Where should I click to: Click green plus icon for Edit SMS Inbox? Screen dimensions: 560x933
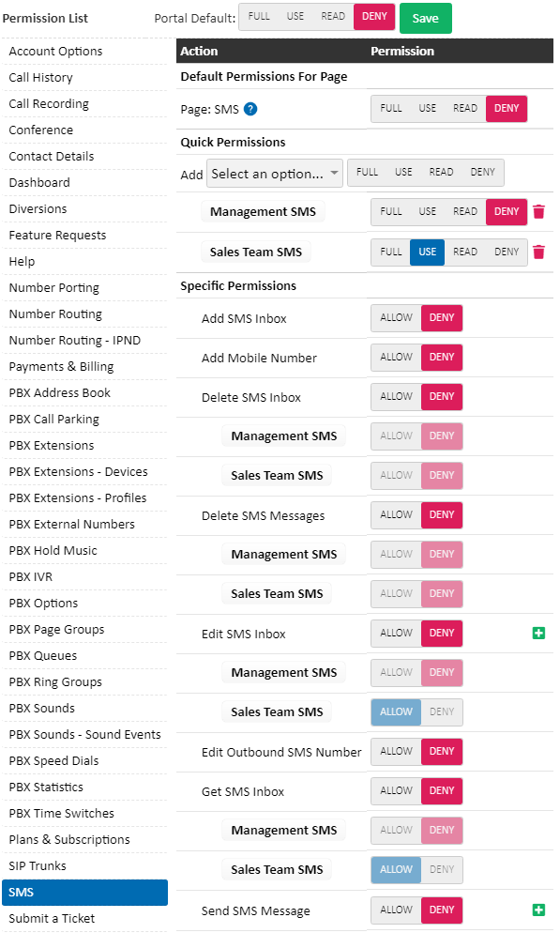pyautogui.click(x=538, y=633)
